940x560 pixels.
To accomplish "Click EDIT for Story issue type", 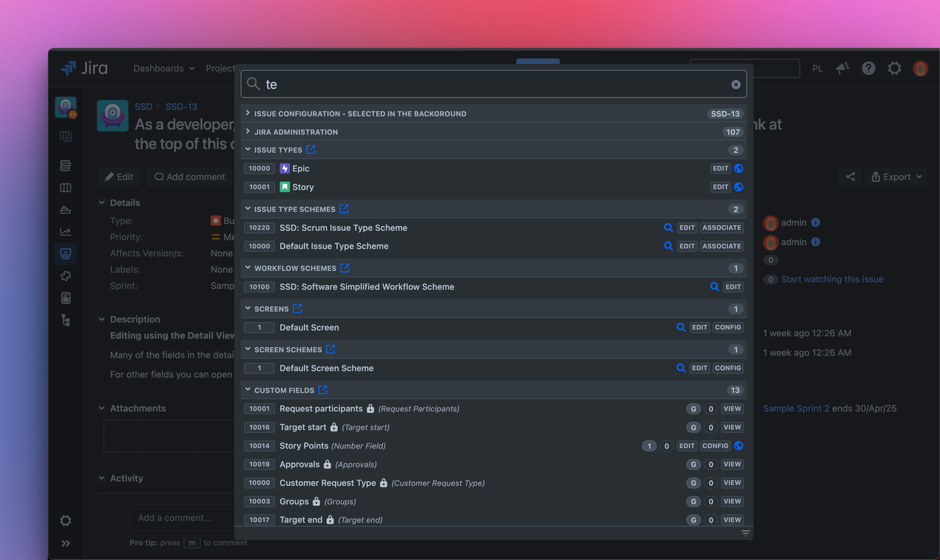I will pyautogui.click(x=720, y=187).
